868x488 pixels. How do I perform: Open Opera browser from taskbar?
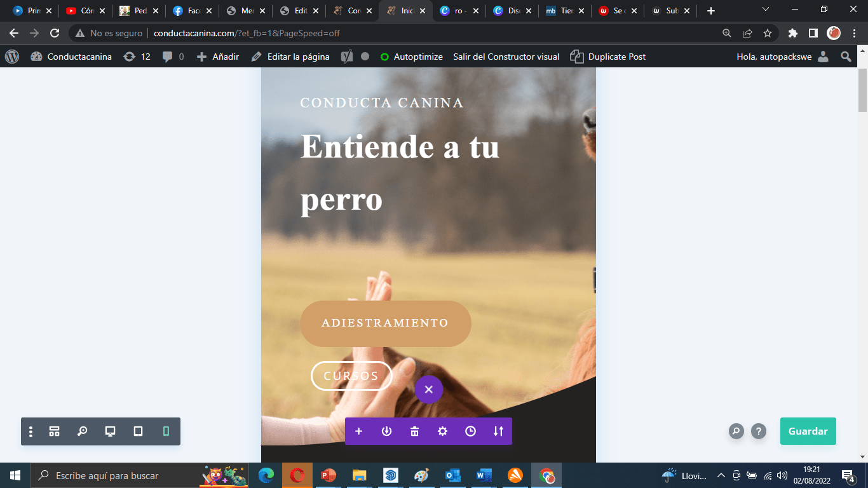(297, 475)
